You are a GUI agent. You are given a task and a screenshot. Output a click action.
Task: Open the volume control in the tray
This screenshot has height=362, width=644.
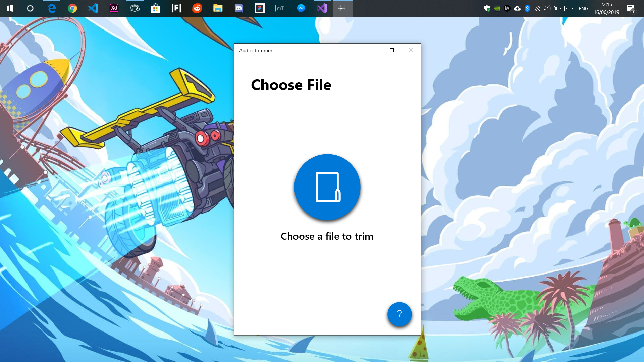pyautogui.click(x=547, y=8)
